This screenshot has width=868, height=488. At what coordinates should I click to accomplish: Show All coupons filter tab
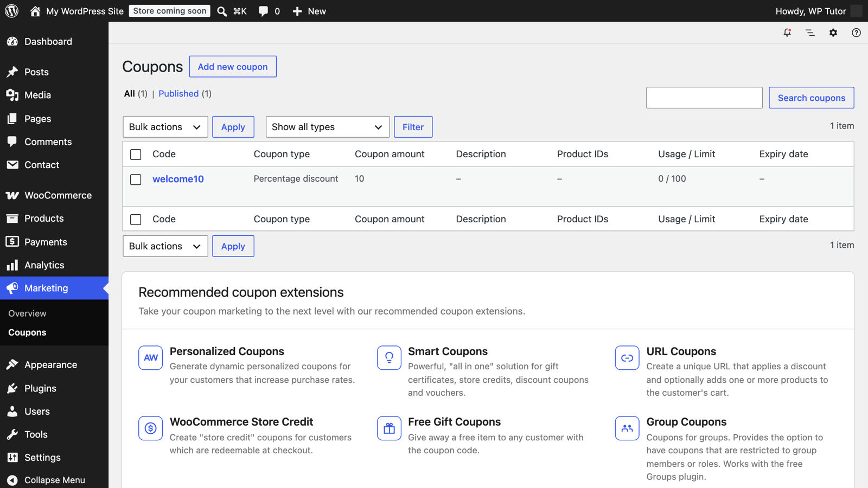point(129,94)
